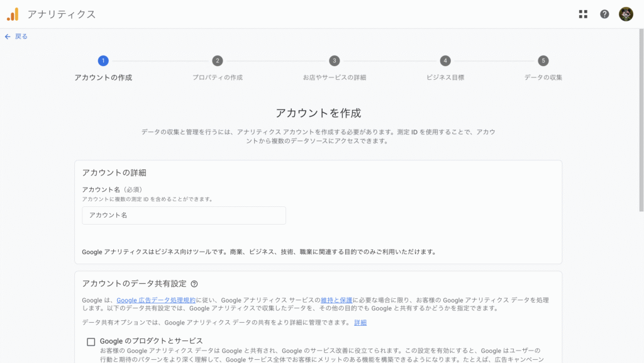Open the 維持と保護 link

[x=336, y=300]
